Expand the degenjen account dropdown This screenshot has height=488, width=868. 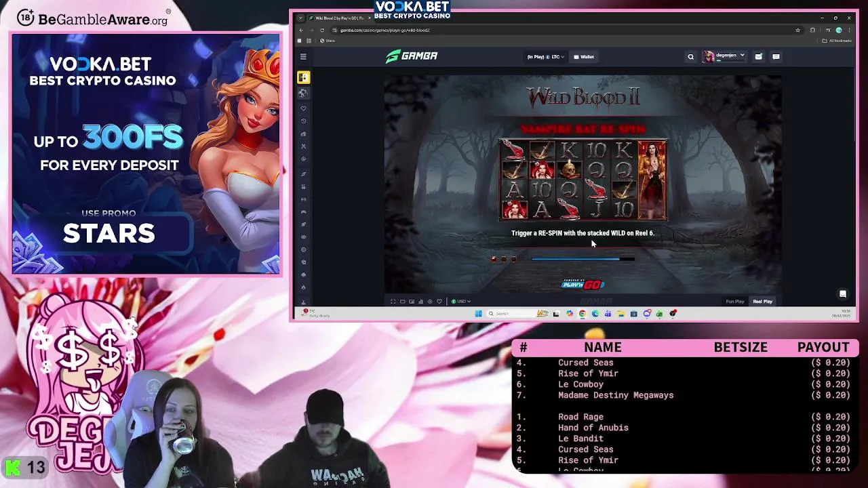tap(724, 56)
